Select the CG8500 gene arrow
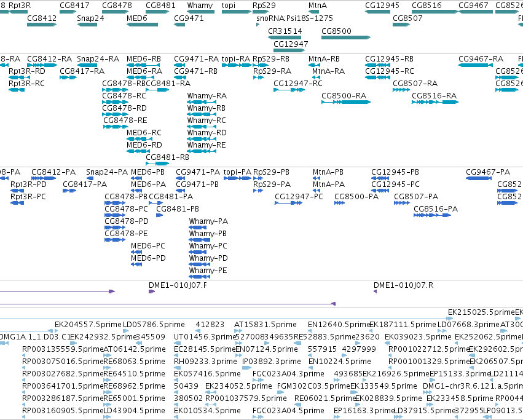The width and height of the screenshot is (523, 420). click(346, 38)
